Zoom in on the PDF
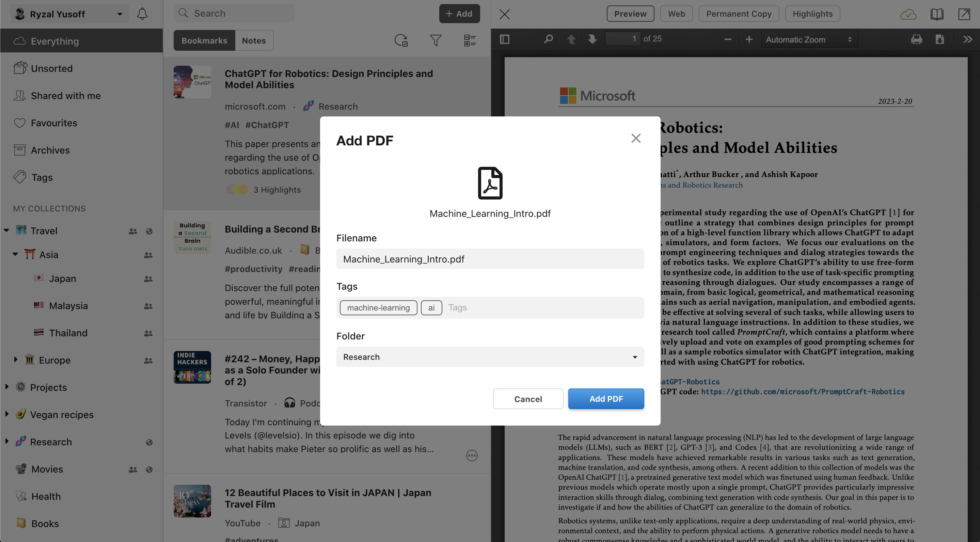980x542 pixels. coord(749,39)
